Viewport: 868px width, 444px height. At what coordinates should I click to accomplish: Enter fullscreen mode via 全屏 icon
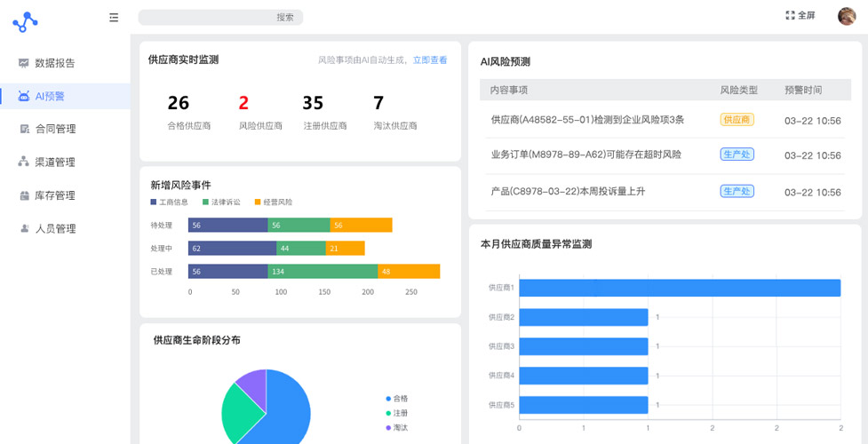click(x=790, y=15)
